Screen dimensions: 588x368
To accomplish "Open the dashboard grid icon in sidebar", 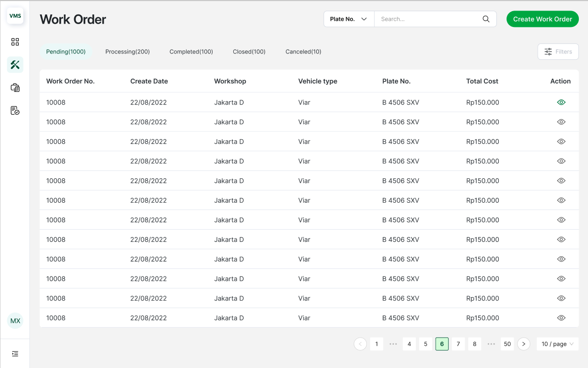I will (15, 42).
